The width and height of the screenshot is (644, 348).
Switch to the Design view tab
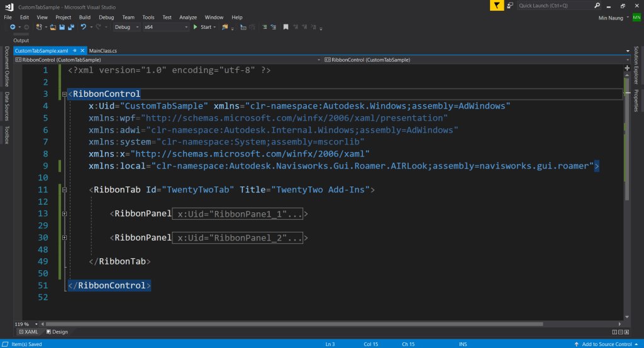[57, 332]
